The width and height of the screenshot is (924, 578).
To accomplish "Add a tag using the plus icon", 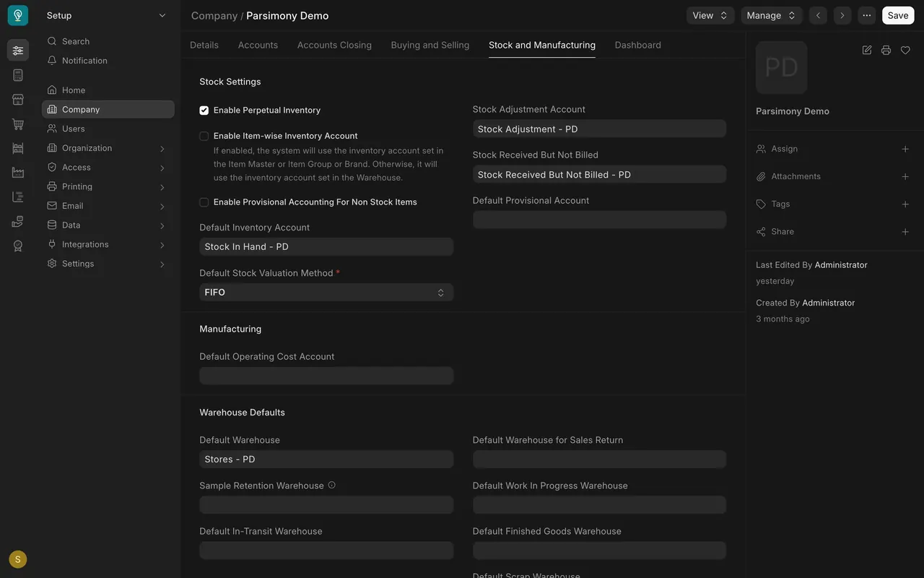I will click(x=905, y=204).
